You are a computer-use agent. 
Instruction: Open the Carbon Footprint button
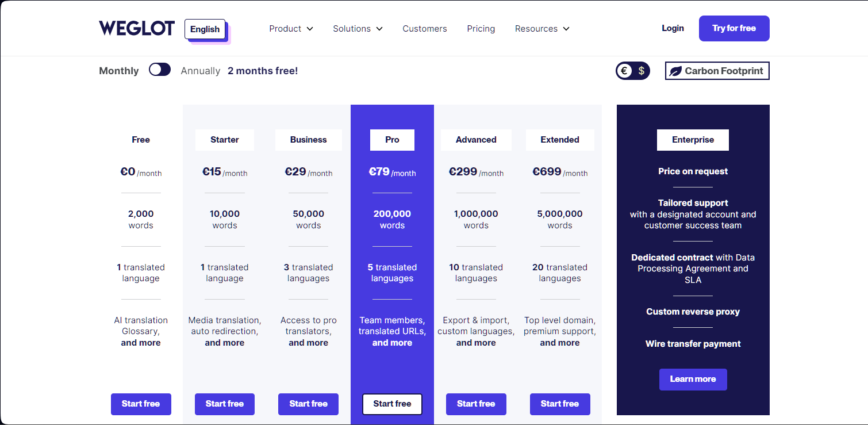tap(717, 71)
